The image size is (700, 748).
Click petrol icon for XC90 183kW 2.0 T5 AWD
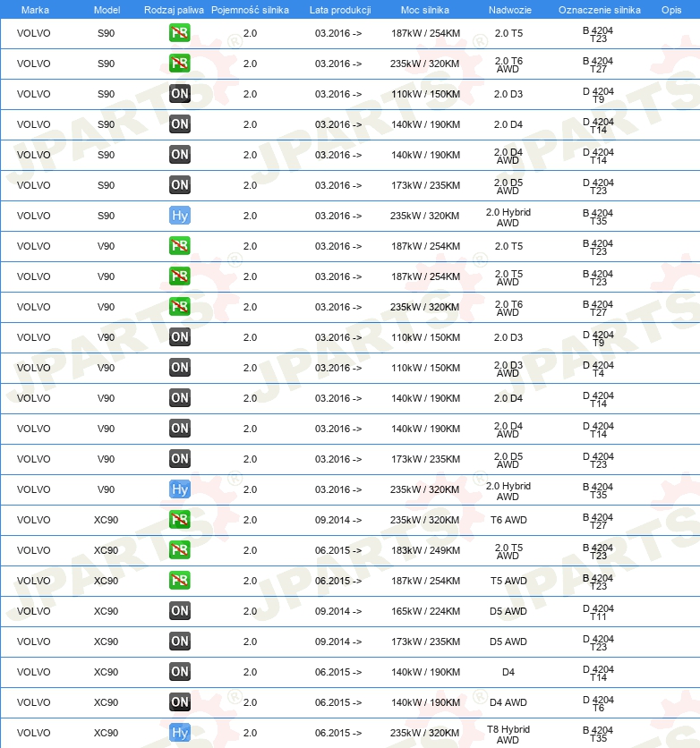click(179, 550)
